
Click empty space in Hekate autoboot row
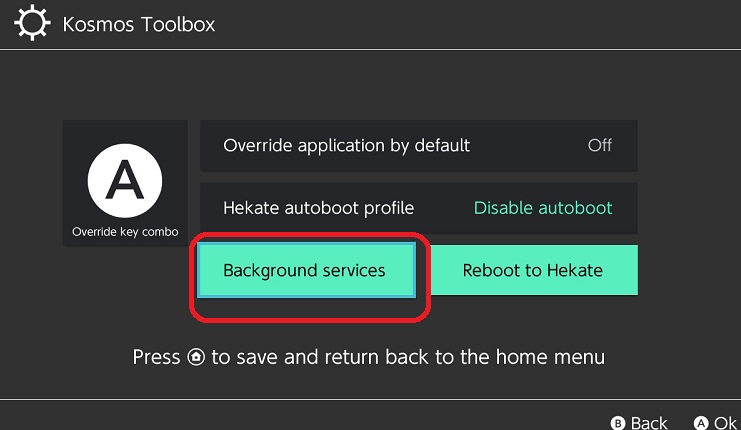tap(442, 208)
